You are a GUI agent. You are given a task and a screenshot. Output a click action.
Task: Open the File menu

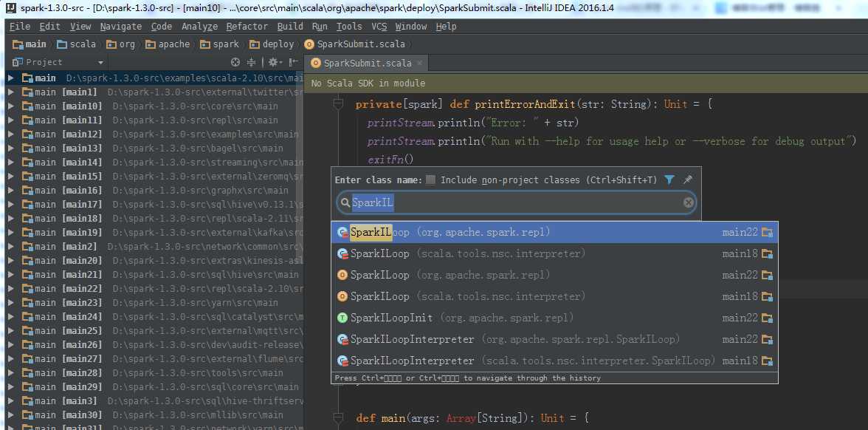pos(20,26)
